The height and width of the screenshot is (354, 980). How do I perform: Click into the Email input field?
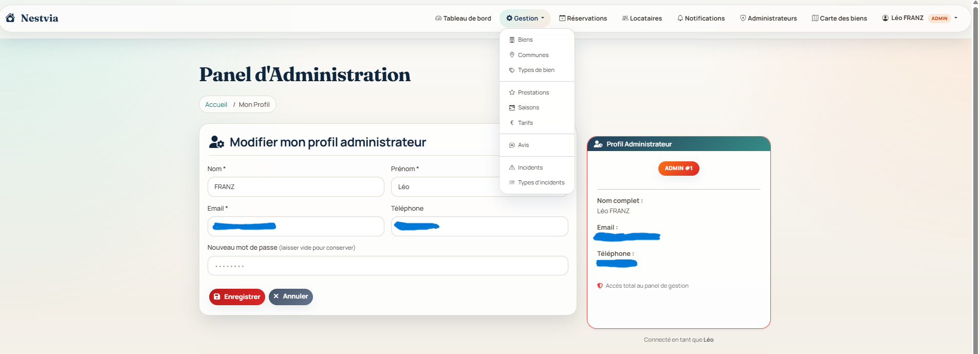(x=296, y=227)
